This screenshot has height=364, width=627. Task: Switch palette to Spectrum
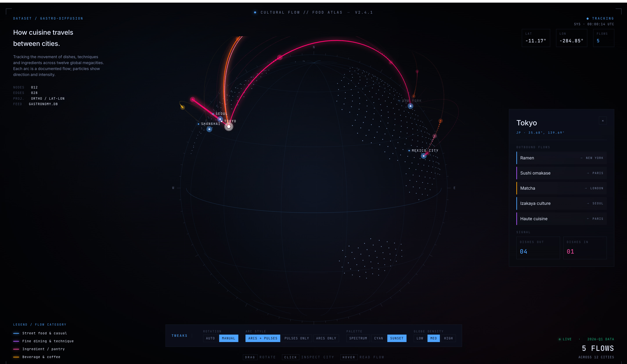point(358,338)
